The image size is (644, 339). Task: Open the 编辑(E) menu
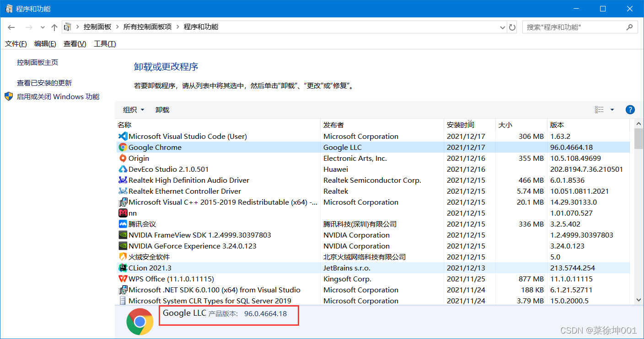[x=45, y=44]
